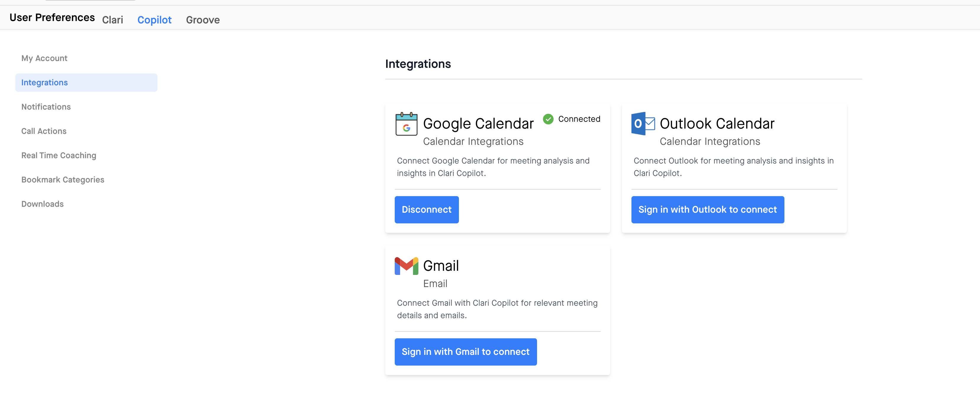Viewport: 980px width, 410px height.
Task: Click the Outlook Calendar title text
Action: (717, 124)
